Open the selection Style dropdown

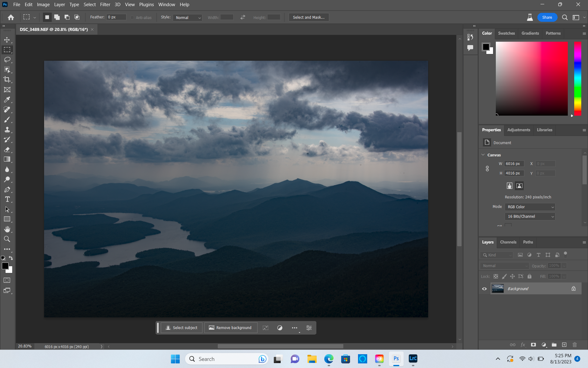[187, 17]
